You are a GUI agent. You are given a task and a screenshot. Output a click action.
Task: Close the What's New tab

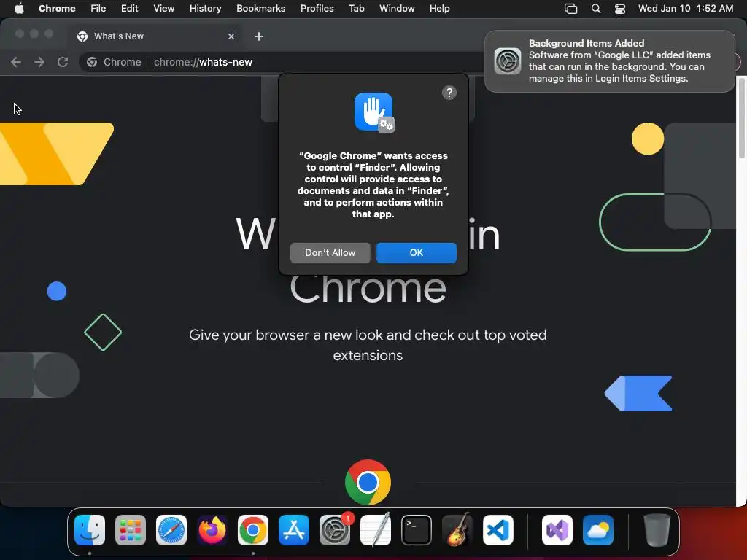[231, 36]
